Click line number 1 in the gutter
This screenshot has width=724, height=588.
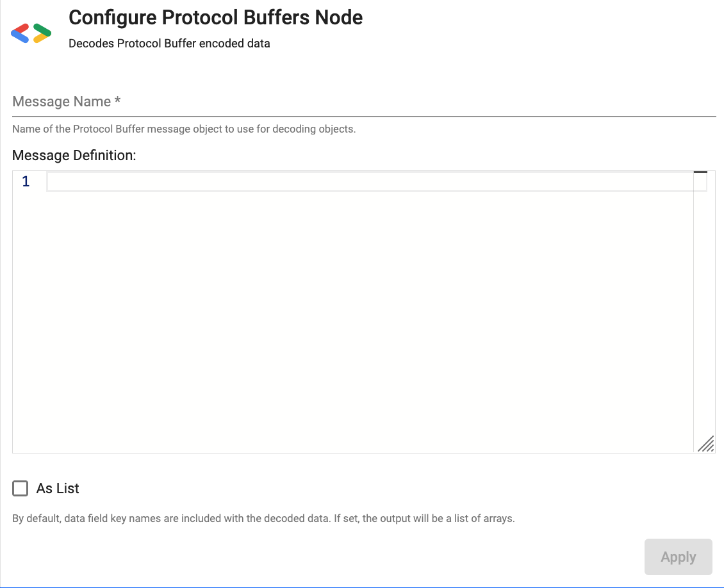[26, 182]
